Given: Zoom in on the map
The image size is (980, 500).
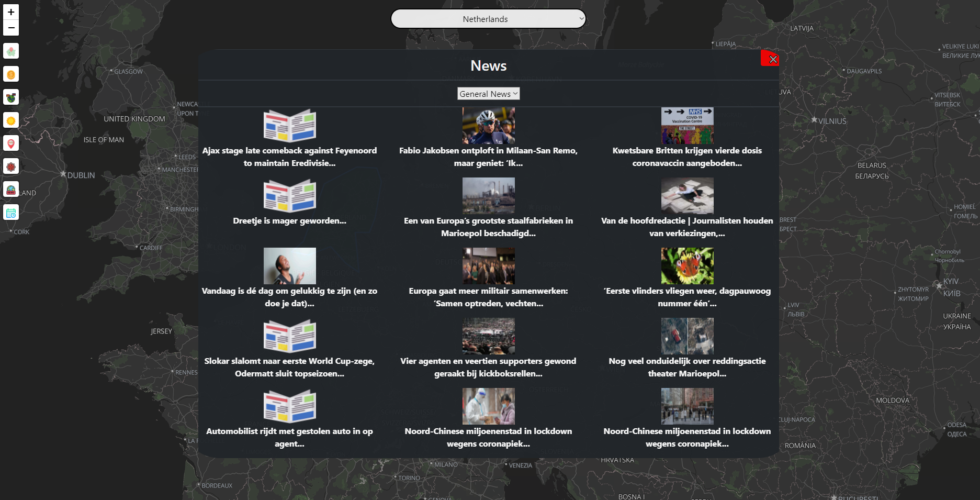Looking at the screenshot, I should point(11,12).
